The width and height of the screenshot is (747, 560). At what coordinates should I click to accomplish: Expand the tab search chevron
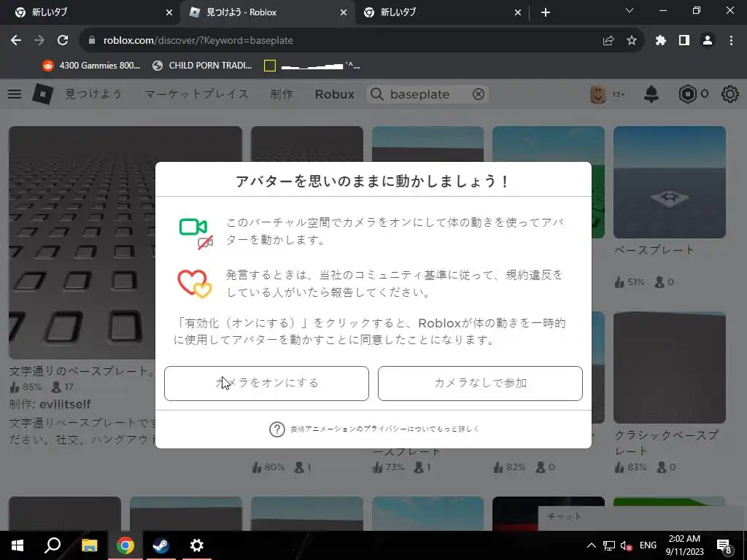[630, 10]
